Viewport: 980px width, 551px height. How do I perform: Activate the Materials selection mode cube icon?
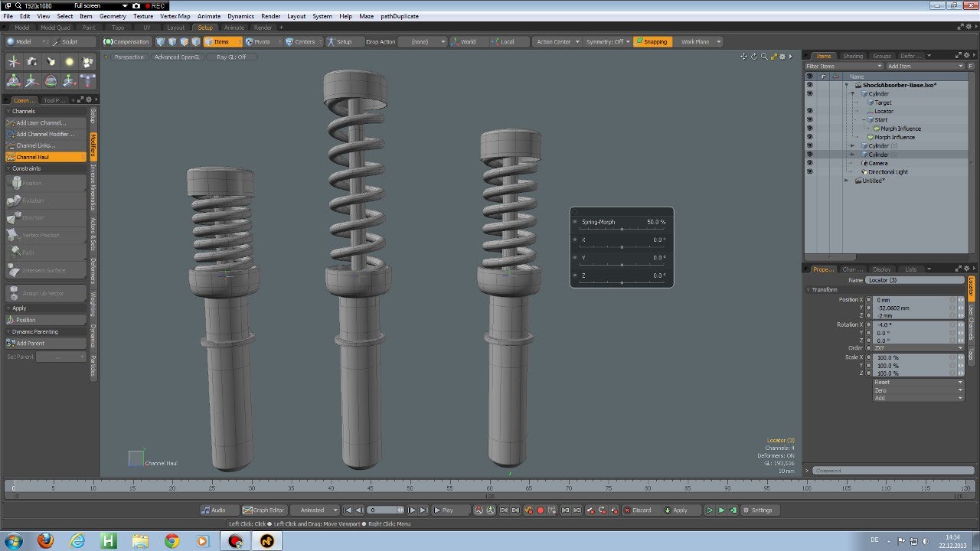click(x=195, y=42)
